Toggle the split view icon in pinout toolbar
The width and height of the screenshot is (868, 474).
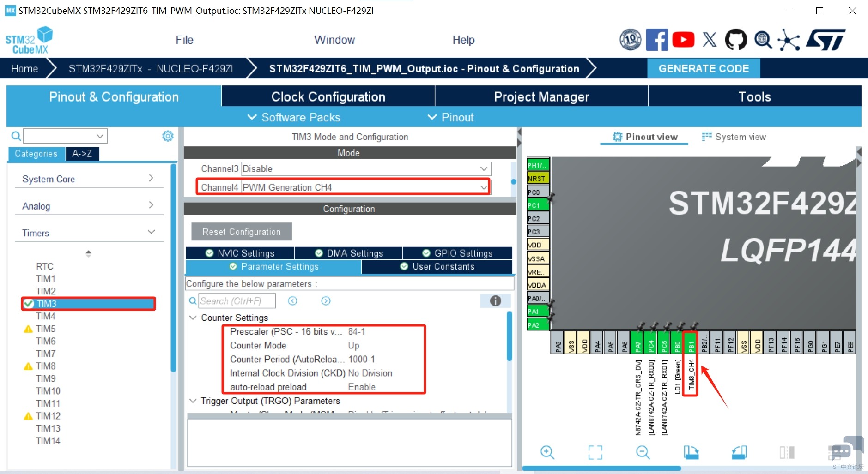tap(787, 452)
